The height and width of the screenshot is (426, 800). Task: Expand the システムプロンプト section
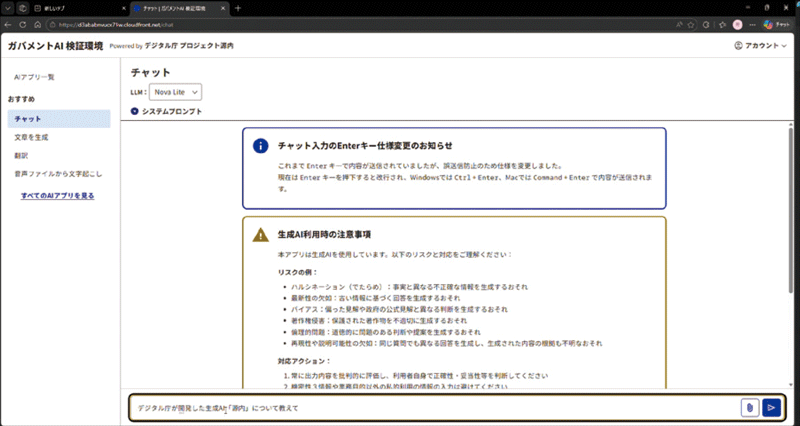(x=166, y=111)
